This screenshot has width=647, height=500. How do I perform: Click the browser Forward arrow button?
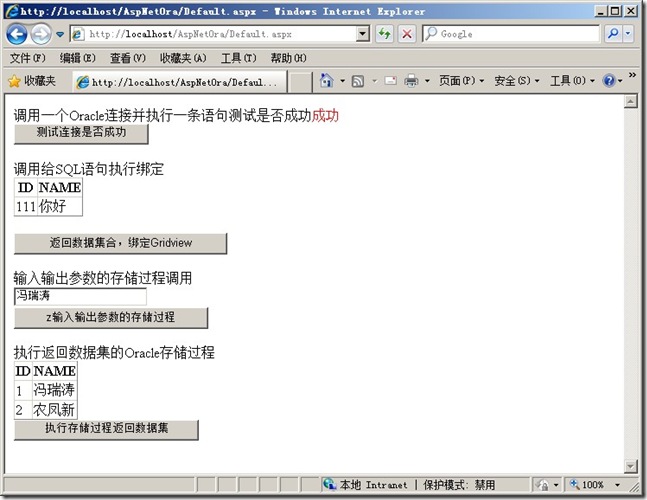[41, 34]
